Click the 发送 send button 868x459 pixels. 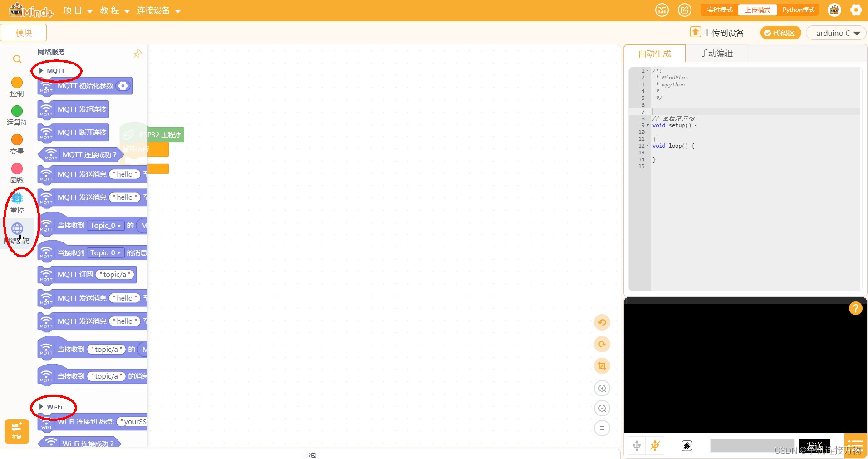(814, 446)
